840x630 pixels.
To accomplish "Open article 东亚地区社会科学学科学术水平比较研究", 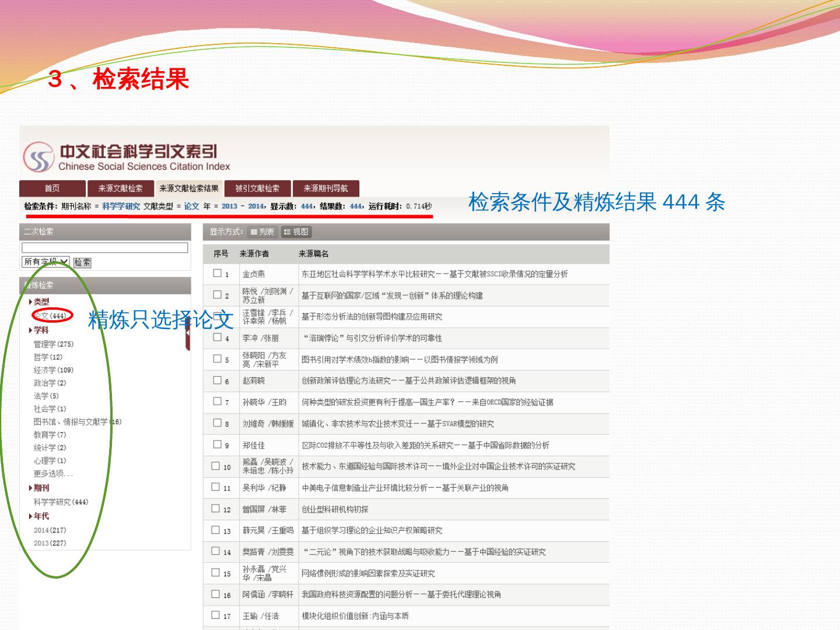I will coord(435,274).
